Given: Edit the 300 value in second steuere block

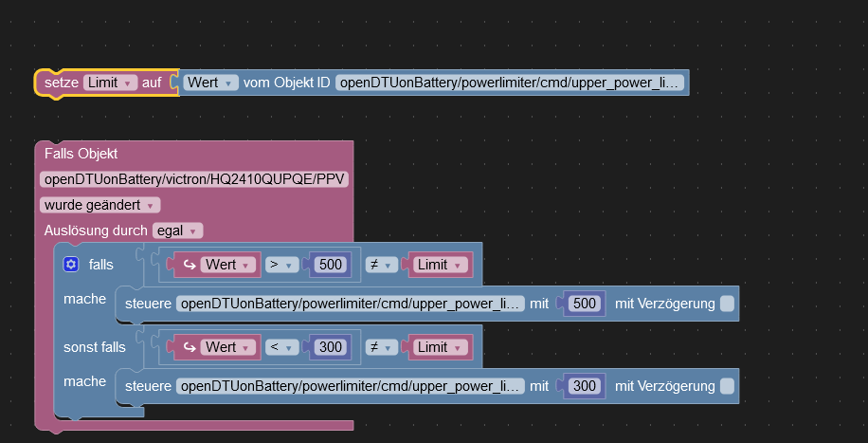Looking at the screenshot, I should click(x=585, y=386).
